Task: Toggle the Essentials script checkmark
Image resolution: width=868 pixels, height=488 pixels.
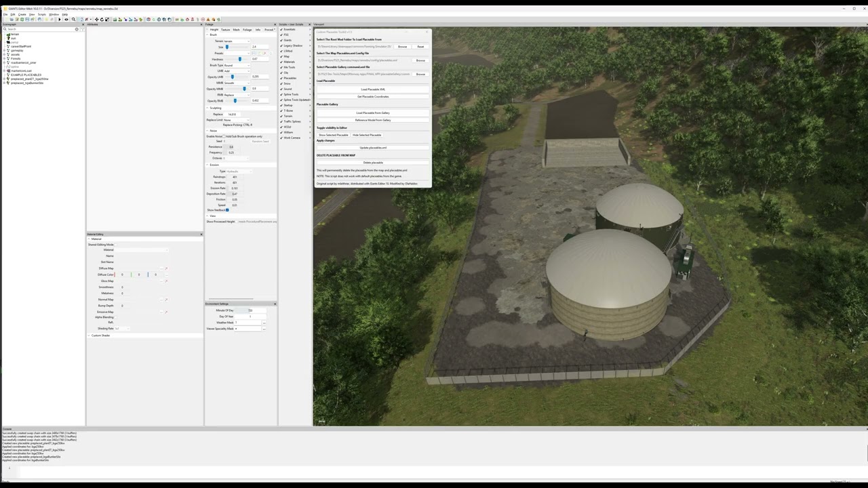Action: (281, 29)
